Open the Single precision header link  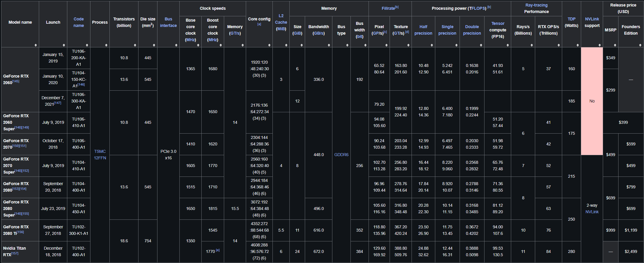click(447, 30)
